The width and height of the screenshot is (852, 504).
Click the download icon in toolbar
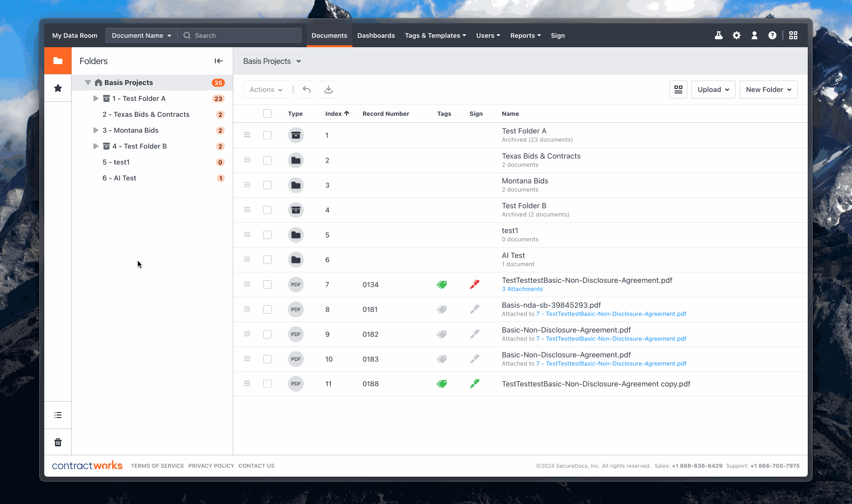[328, 89]
